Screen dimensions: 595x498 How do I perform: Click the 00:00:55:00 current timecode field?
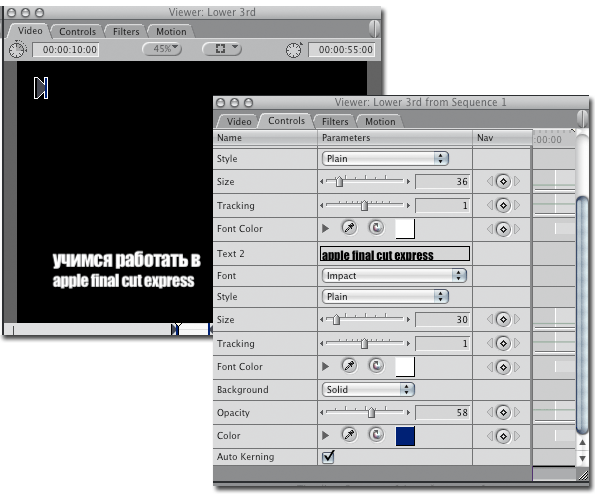click(342, 50)
